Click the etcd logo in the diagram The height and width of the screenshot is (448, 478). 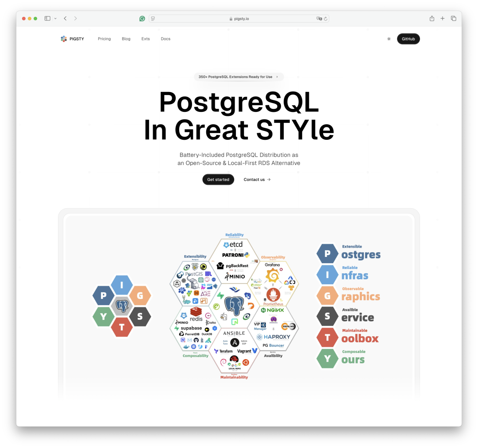[x=233, y=245]
